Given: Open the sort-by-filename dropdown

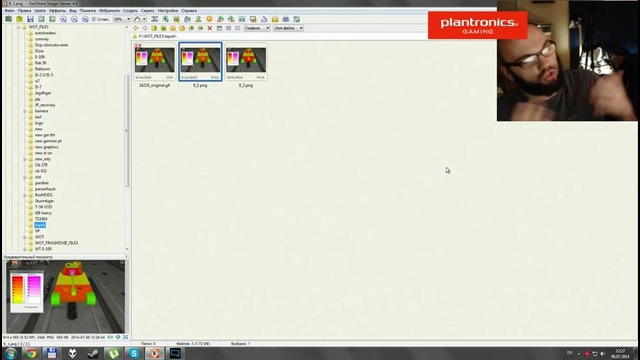Looking at the screenshot, I should pos(288,28).
